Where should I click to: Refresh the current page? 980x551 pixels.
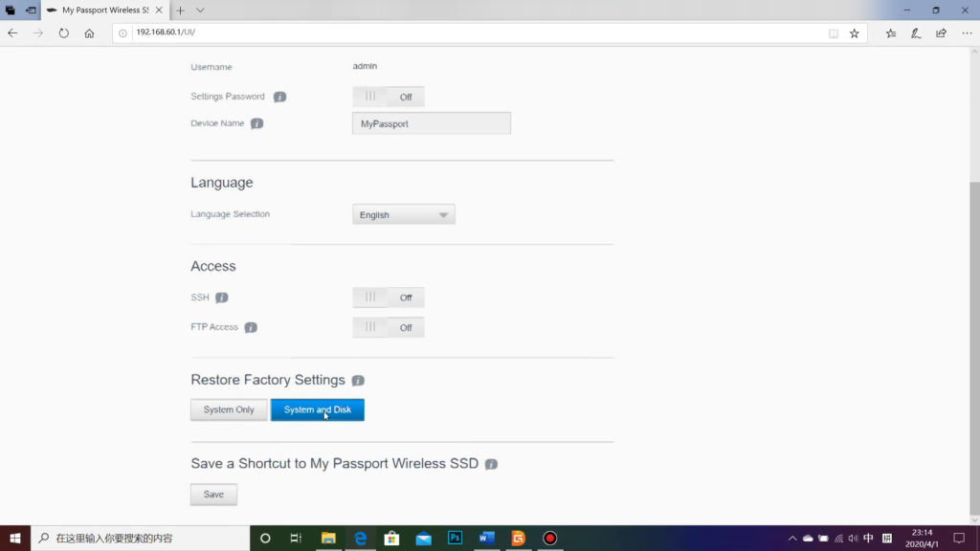64,33
